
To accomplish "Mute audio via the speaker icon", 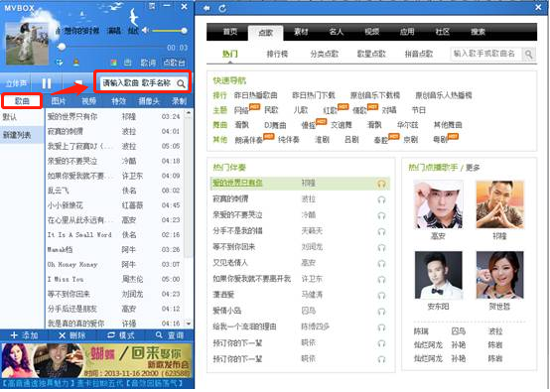I will (145, 31).
